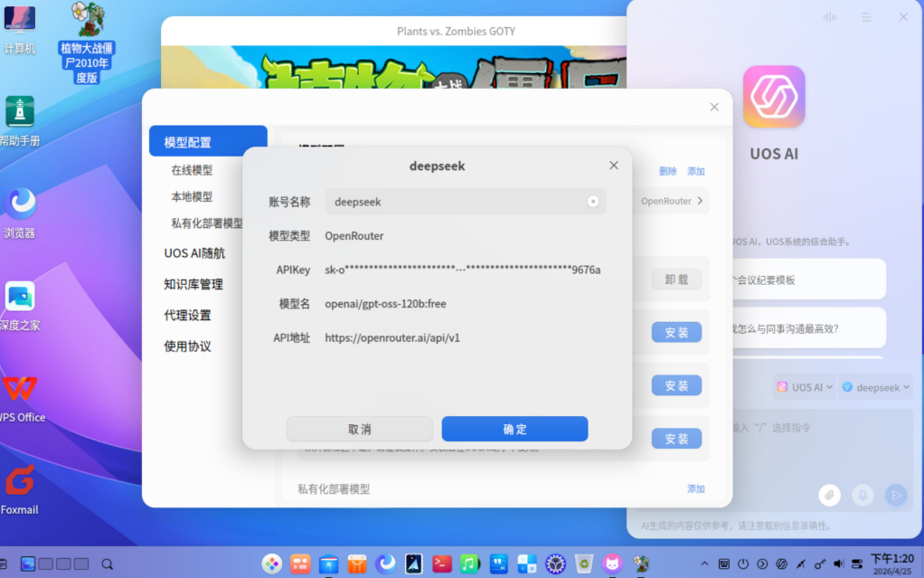
Task: Open the launcher icon in the dock
Action: (271, 564)
